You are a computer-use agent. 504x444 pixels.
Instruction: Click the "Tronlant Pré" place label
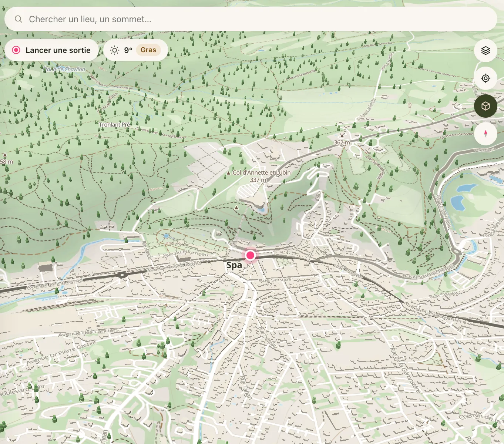coord(115,125)
